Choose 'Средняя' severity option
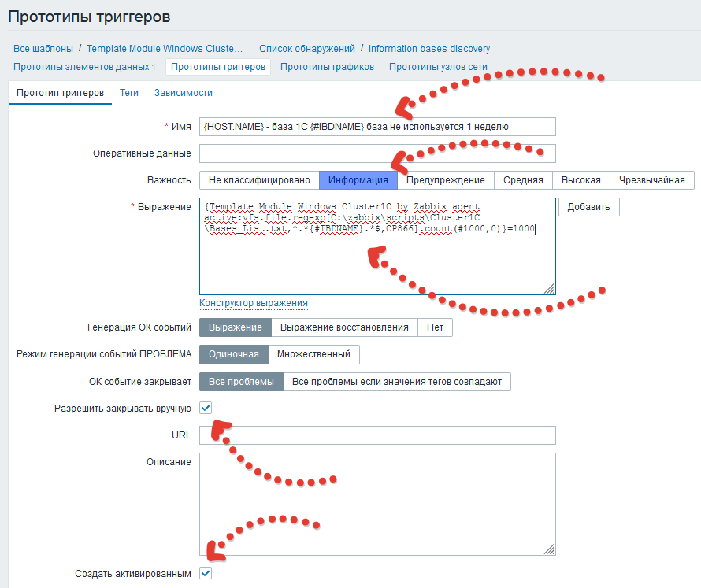The height and width of the screenshot is (588, 701). click(x=523, y=180)
